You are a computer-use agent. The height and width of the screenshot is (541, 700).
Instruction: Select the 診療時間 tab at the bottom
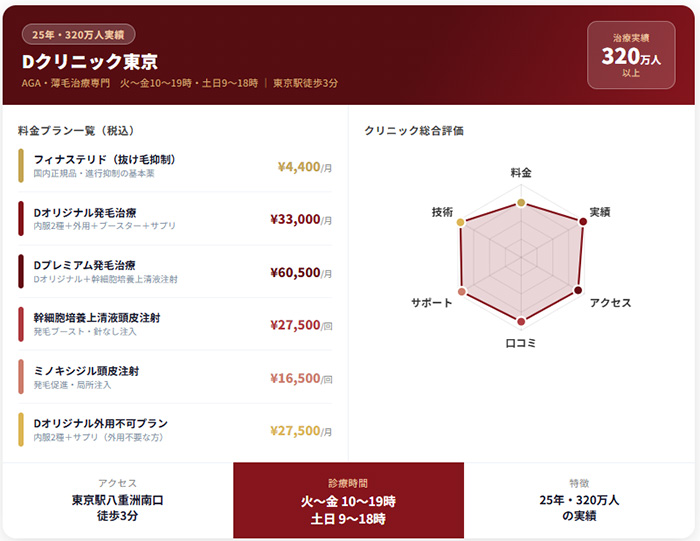tap(348, 500)
